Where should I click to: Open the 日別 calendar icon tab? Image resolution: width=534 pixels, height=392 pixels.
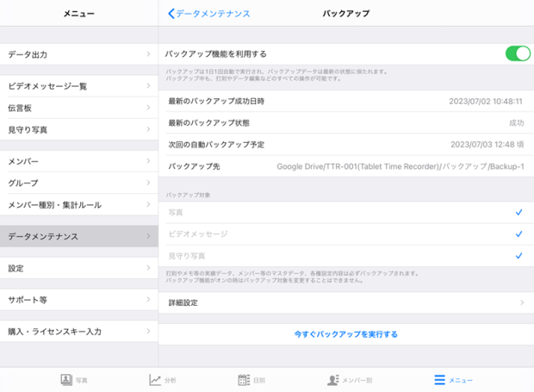(244, 380)
